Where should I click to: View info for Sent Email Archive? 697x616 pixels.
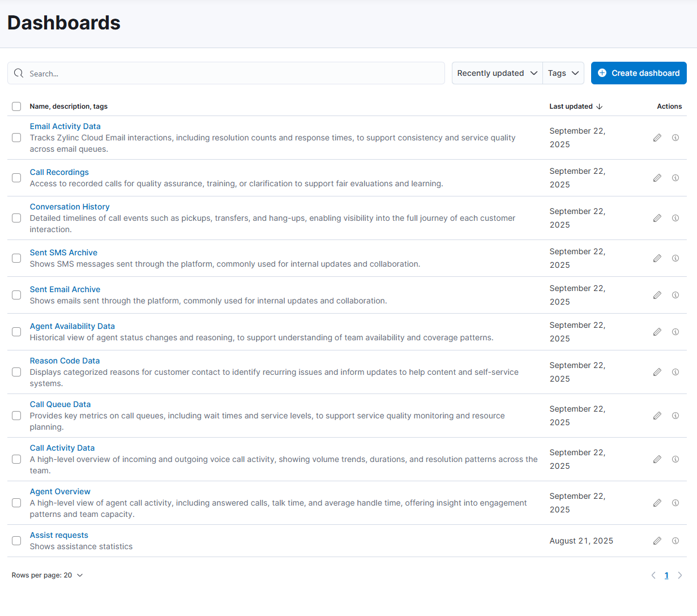675,295
